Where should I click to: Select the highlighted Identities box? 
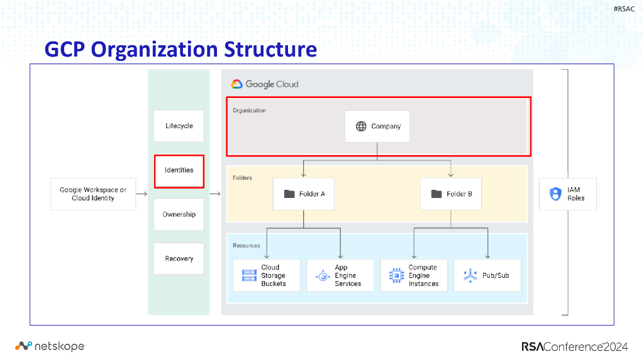[x=179, y=170]
